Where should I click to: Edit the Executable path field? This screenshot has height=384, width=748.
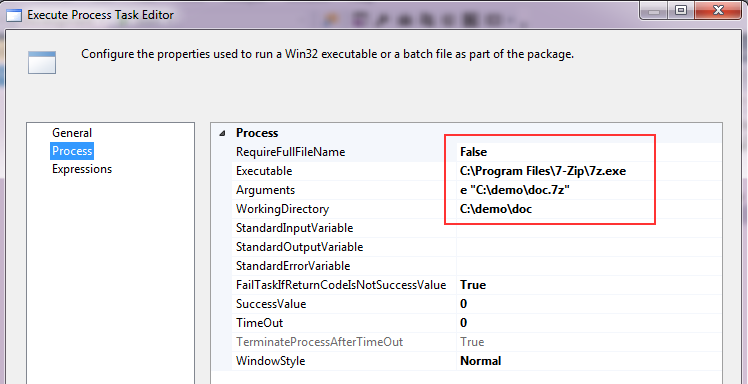[x=589, y=171]
